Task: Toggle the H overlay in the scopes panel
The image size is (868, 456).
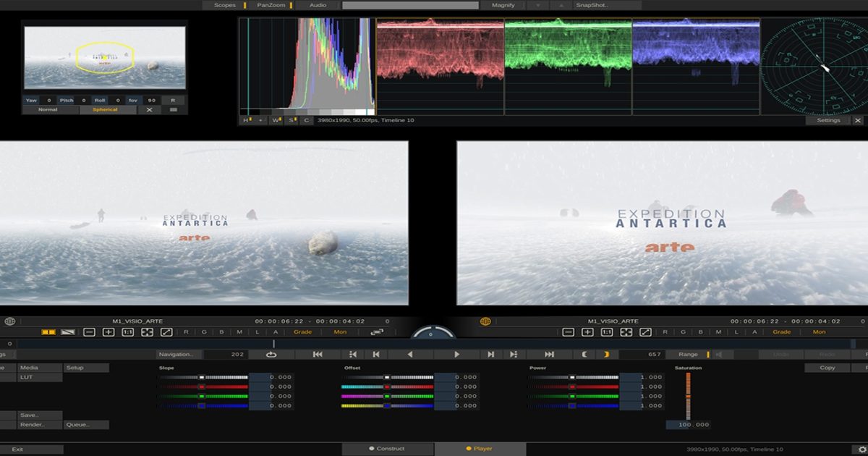Action: [244, 120]
